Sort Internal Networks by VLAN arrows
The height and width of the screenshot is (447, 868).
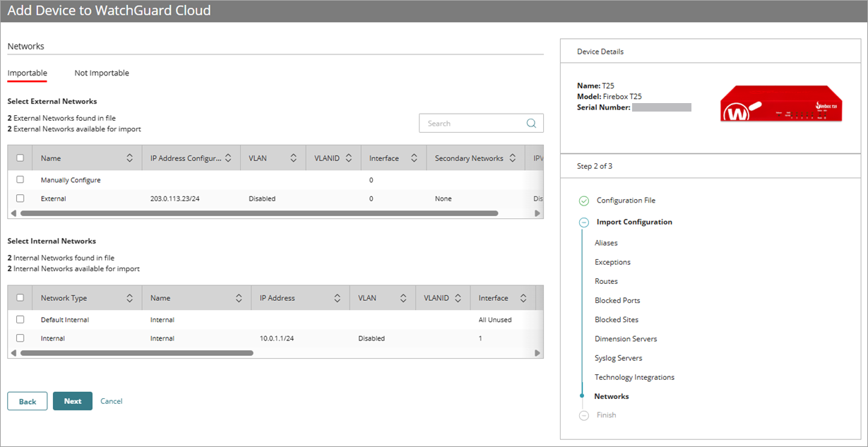pos(403,298)
